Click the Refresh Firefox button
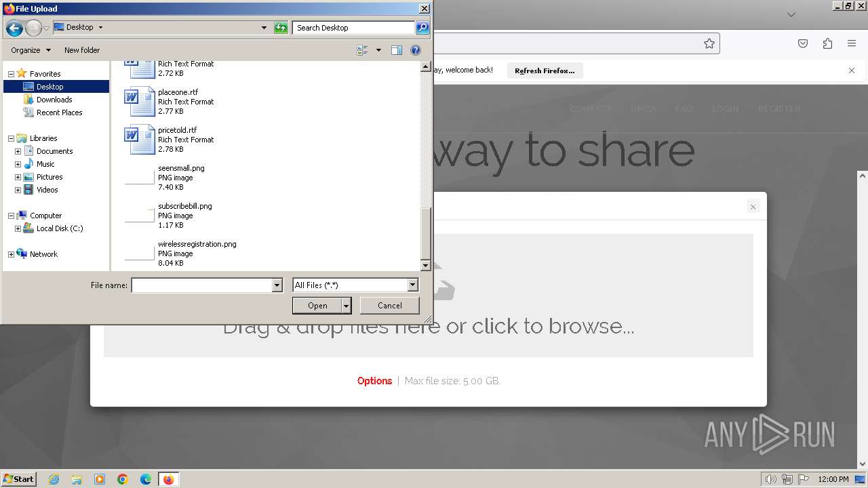Image resolution: width=868 pixels, height=488 pixels. coord(545,70)
